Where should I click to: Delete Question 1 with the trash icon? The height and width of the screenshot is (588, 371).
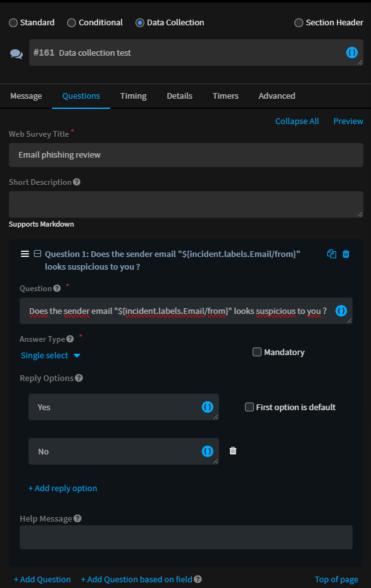[x=346, y=254]
